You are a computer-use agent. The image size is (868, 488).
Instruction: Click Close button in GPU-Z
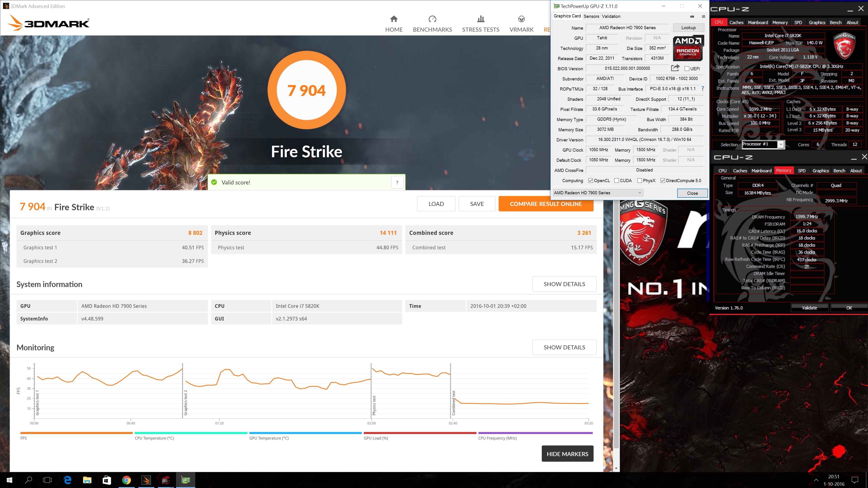692,193
